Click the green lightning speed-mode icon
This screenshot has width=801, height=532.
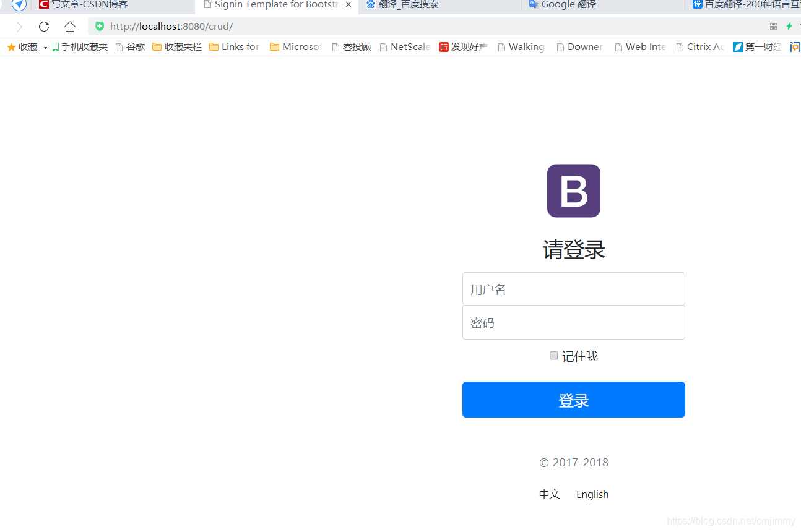tap(789, 26)
